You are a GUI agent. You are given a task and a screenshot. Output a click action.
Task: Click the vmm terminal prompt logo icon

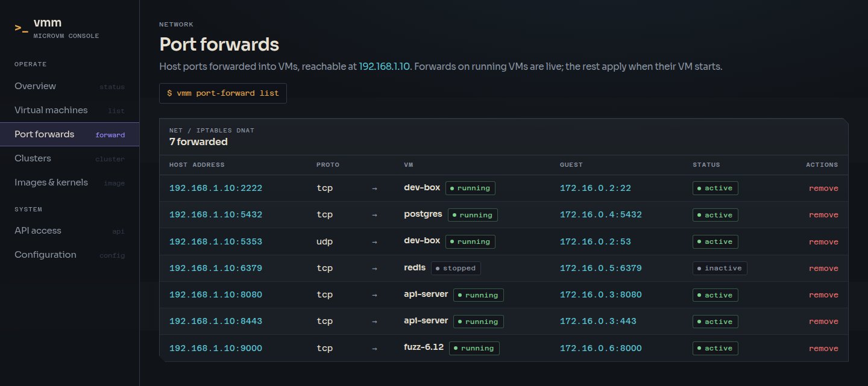click(22, 28)
